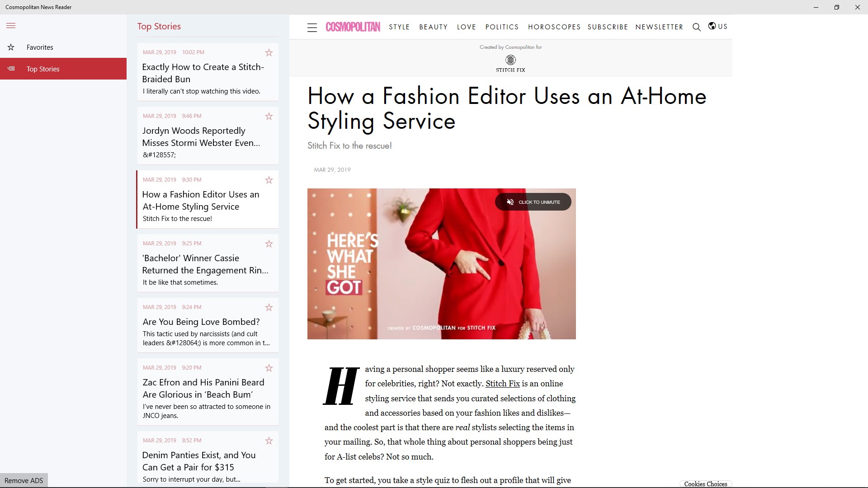This screenshot has height=488, width=868.
Task: Toggle favorite star on Love Bombed story
Action: (269, 308)
